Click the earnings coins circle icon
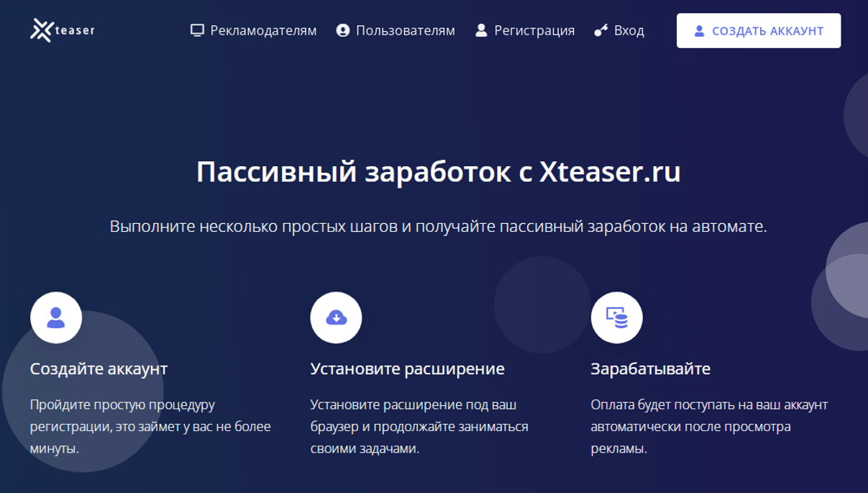The height and width of the screenshot is (493, 868). pyautogui.click(x=616, y=317)
